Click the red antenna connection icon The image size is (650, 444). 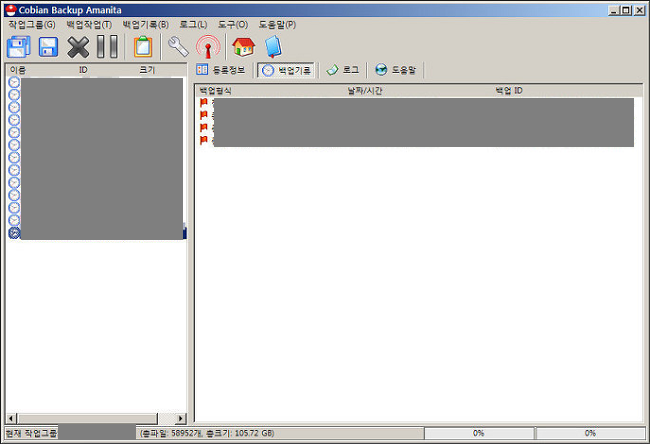pos(208,46)
